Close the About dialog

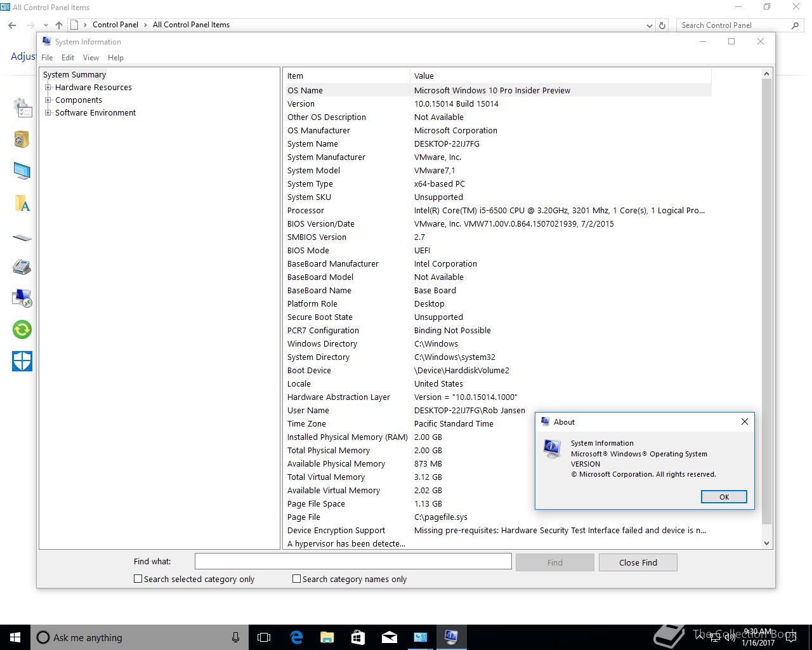(745, 421)
